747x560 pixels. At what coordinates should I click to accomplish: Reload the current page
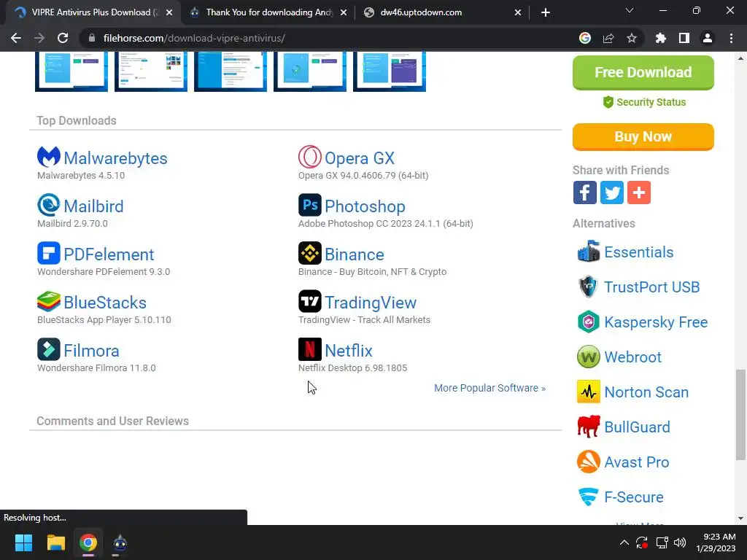tap(63, 38)
